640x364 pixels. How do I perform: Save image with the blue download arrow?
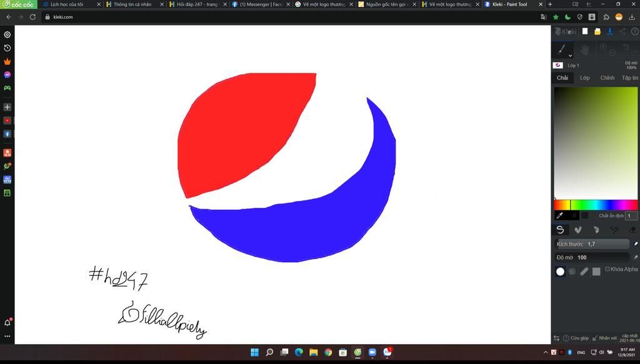point(610,31)
